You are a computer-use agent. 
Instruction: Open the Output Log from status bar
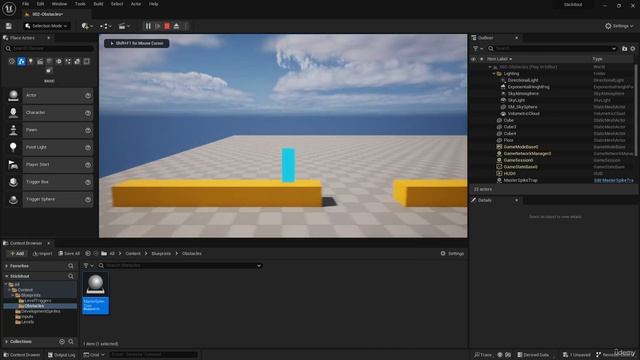pos(62,355)
